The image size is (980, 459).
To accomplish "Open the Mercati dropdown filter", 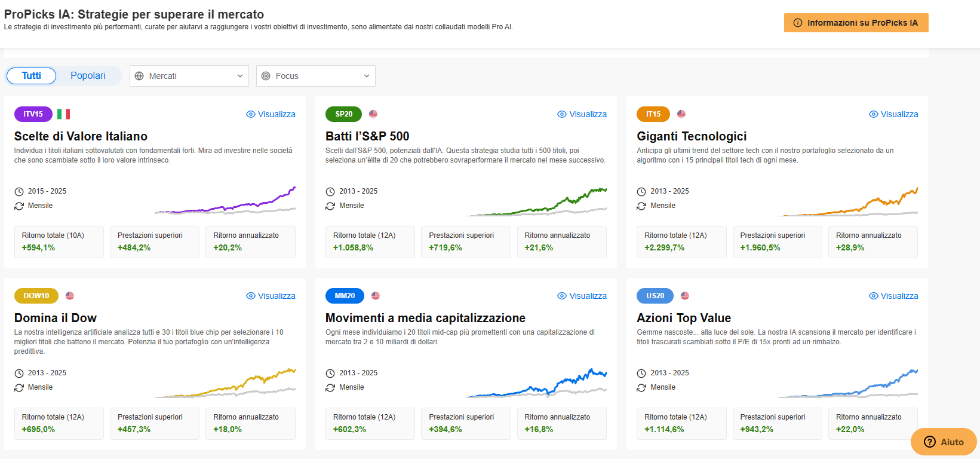I will pyautogui.click(x=189, y=76).
